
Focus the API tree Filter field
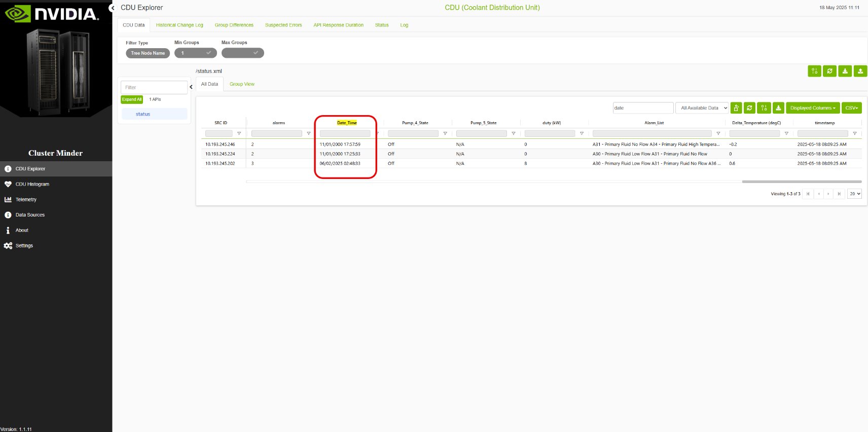(154, 87)
